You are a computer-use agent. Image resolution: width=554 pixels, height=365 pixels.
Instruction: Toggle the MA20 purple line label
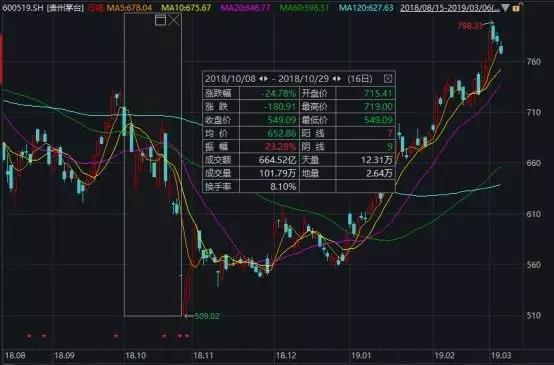[246, 7]
